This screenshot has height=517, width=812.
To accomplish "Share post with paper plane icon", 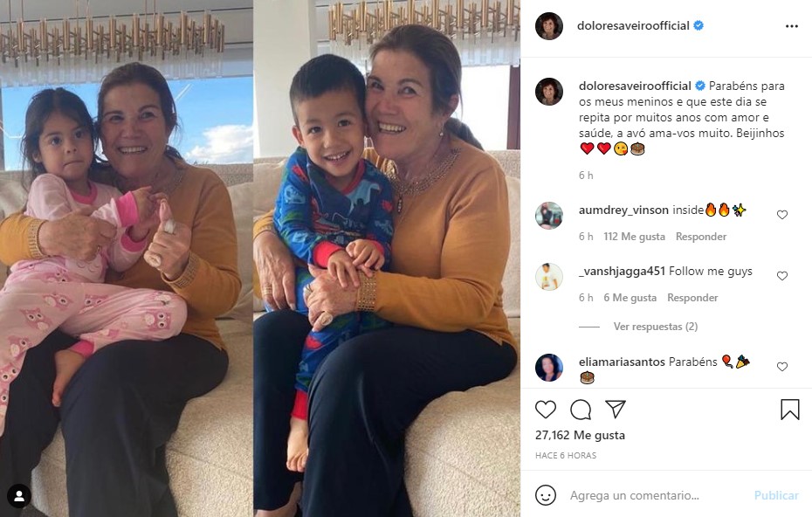I will 616,410.
